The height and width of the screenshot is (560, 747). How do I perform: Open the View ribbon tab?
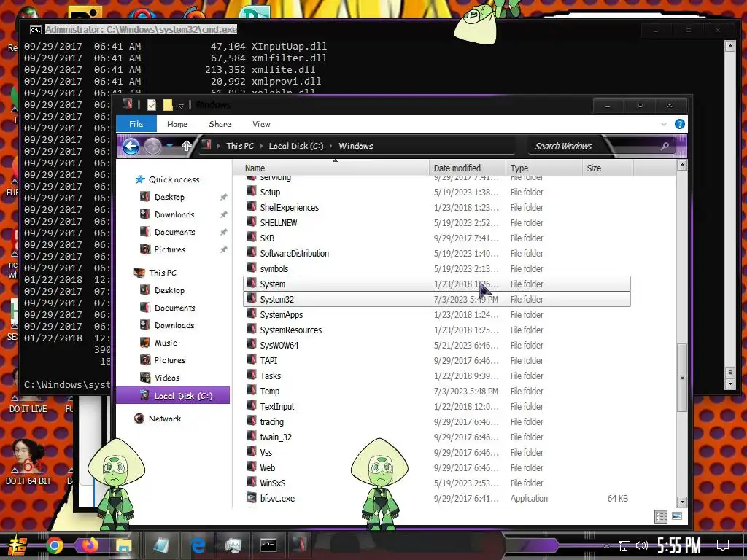point(261,124)
